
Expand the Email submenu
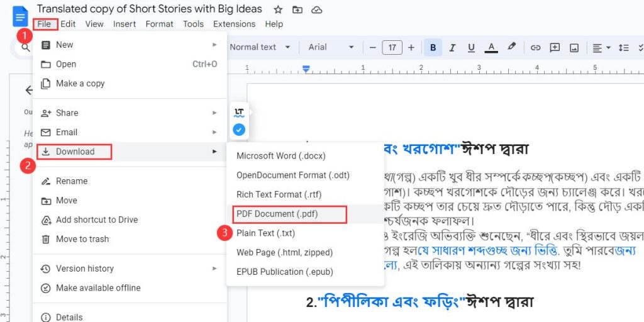130,132
